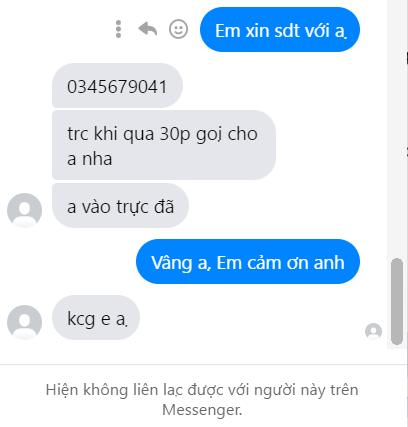Click the small seen-status avatar icon
The image size is (408, 427).
point(373,331)
